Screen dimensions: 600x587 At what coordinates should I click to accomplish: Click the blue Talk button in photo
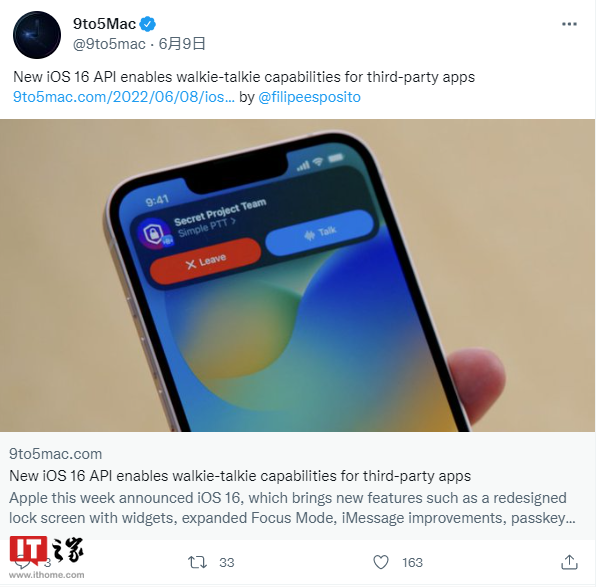tap(320, 232)
